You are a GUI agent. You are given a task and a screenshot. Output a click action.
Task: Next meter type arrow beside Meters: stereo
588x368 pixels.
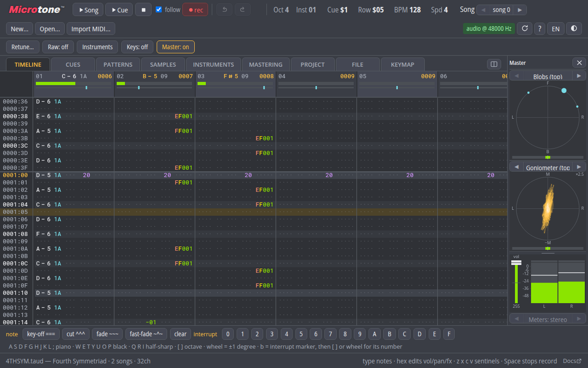tap(579, 319)
